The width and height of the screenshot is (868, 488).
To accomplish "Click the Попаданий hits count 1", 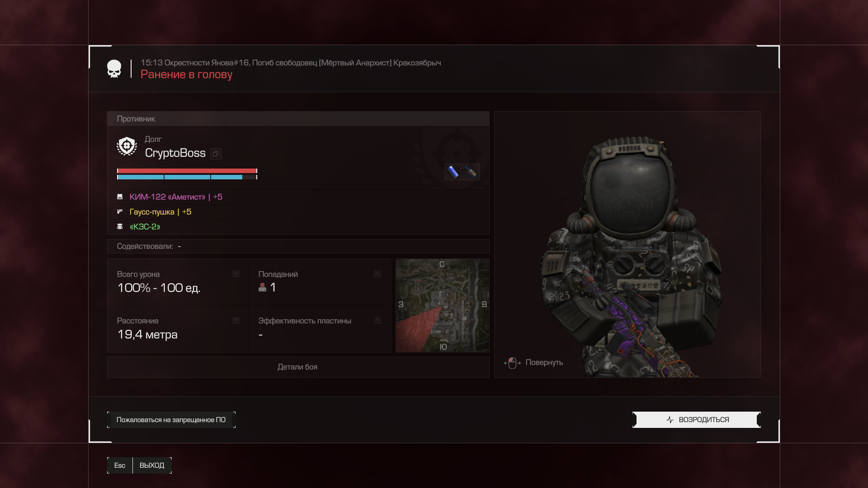I will [x=273, y=287].
